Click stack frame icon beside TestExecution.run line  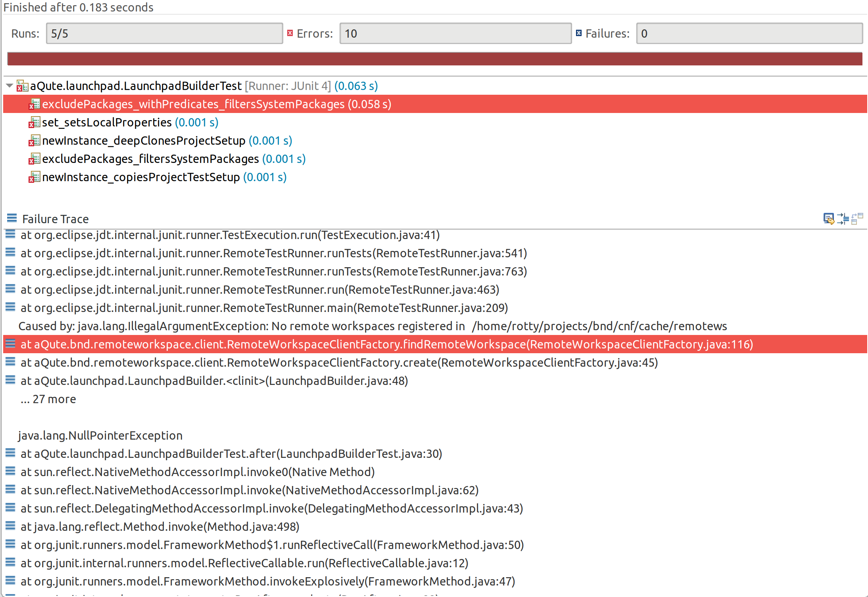coord(10,234)
